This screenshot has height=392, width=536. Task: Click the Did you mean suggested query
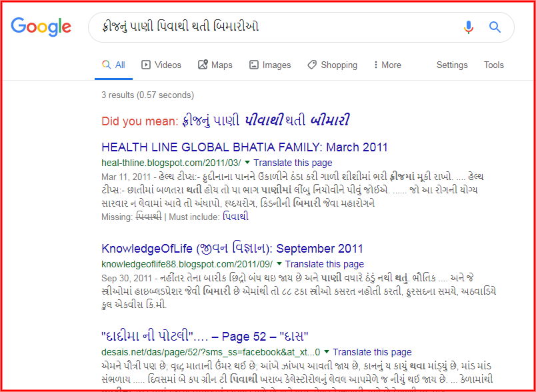266,121
